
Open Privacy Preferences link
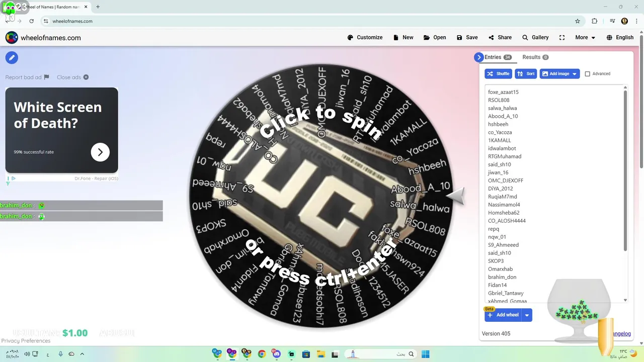pyautogui.click(x=26, y=341)
